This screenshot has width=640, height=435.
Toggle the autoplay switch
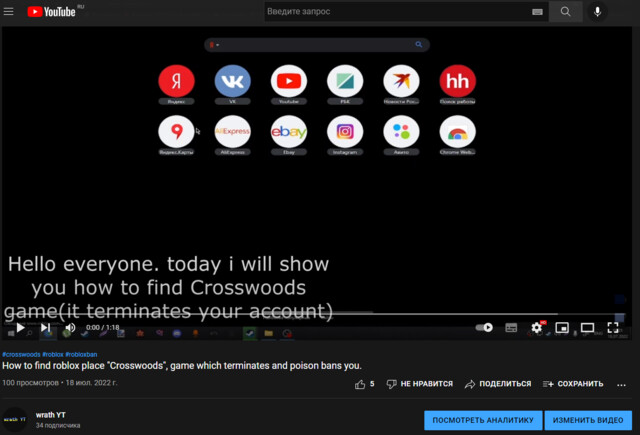coord(484,327)
